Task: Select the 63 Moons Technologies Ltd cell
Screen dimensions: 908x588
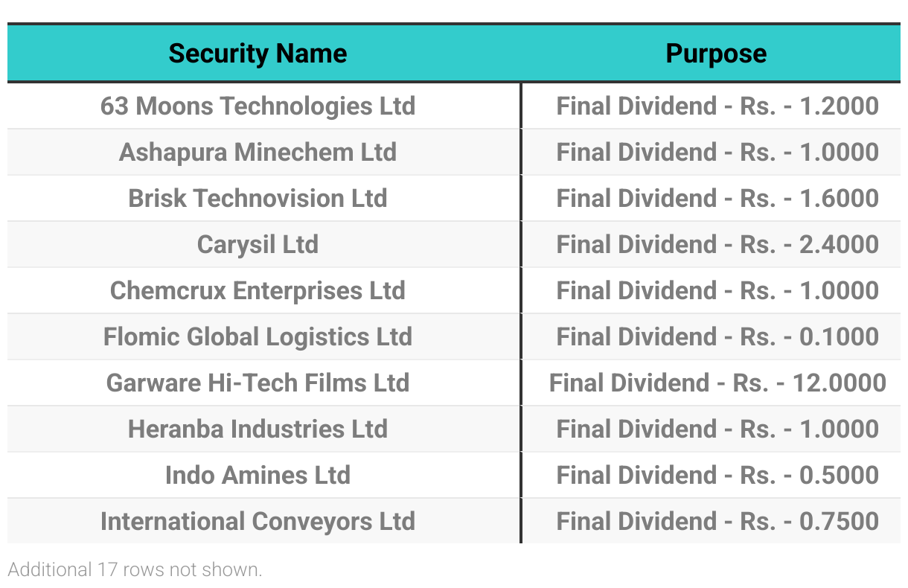Action: (258, 106)
